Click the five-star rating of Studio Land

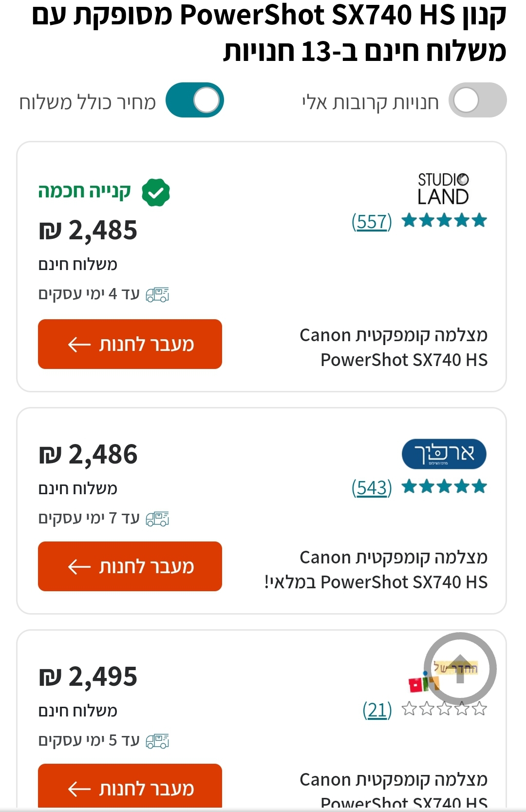tap(444, 221)
